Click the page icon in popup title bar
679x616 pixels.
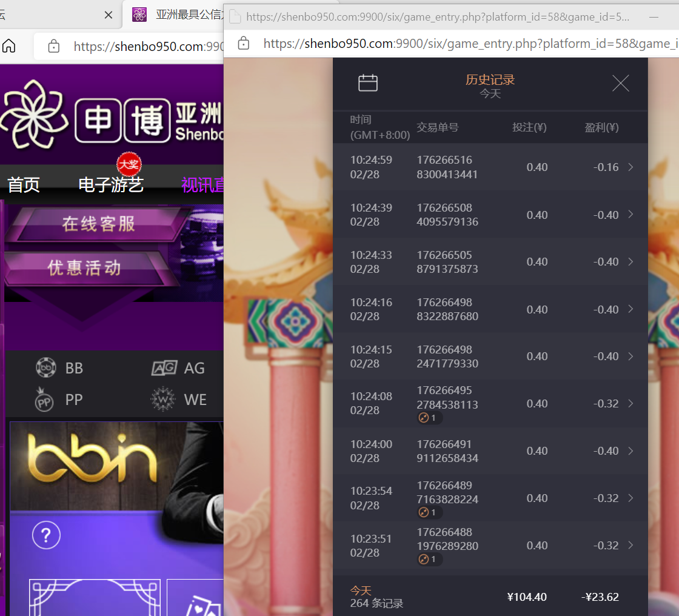coord(235,16)
